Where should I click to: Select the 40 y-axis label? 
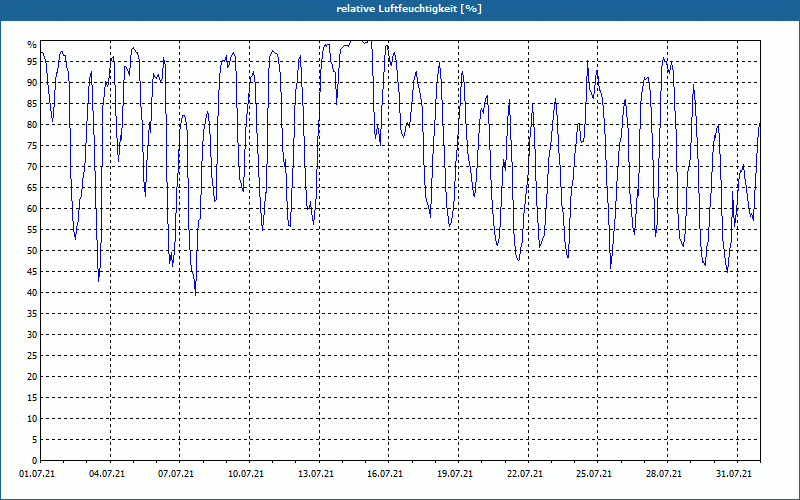pos(32,292)
